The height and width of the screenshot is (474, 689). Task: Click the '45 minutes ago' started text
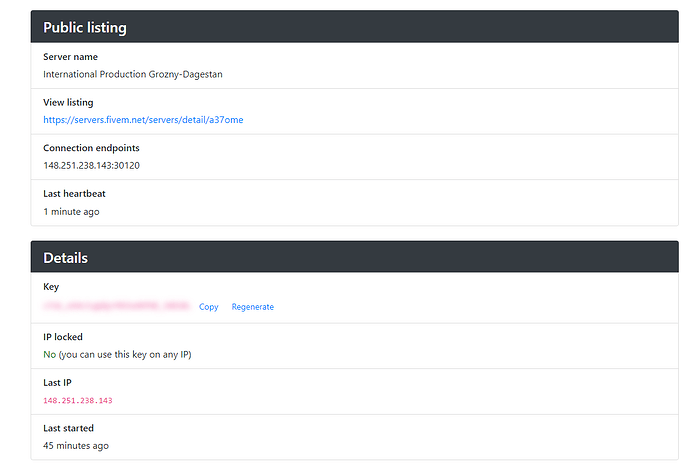(x=76, y=445)
